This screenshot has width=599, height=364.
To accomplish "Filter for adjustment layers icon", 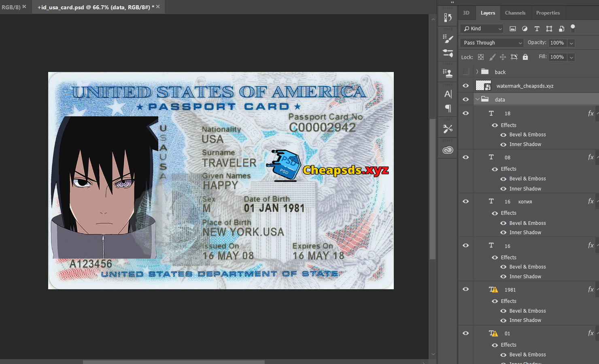I will [525, 29].
